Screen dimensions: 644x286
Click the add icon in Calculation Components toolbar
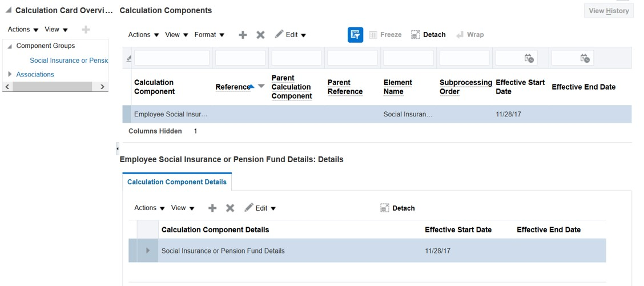click(243, 35)
